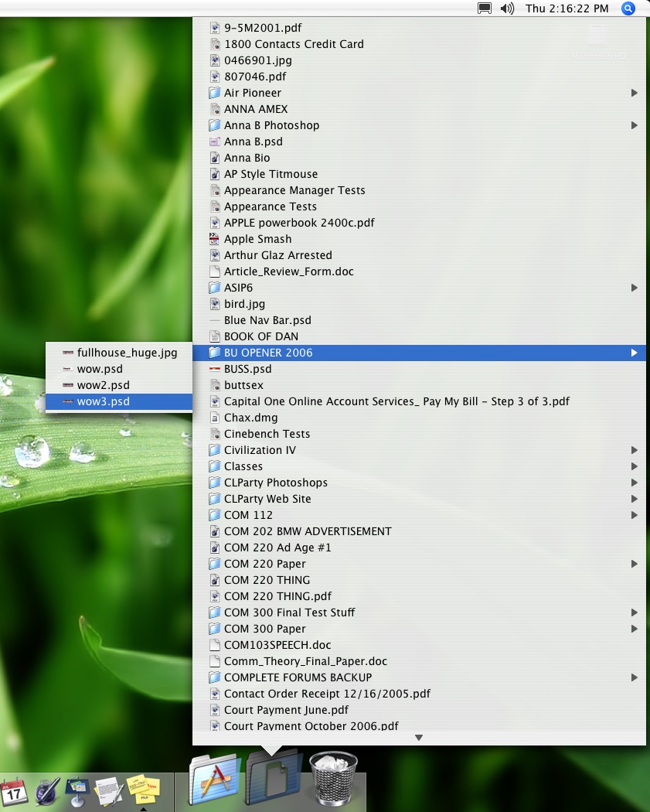Viewport: 650px width, 812px height.
Task: Open 807046.pdf from the list
Action: (419, 77)
